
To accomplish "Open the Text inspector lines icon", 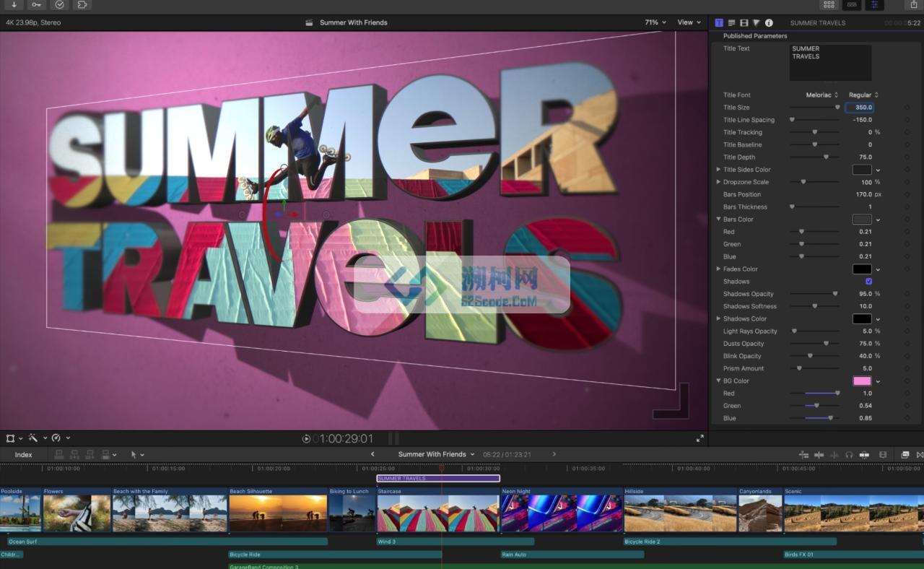I will point(731,23).
